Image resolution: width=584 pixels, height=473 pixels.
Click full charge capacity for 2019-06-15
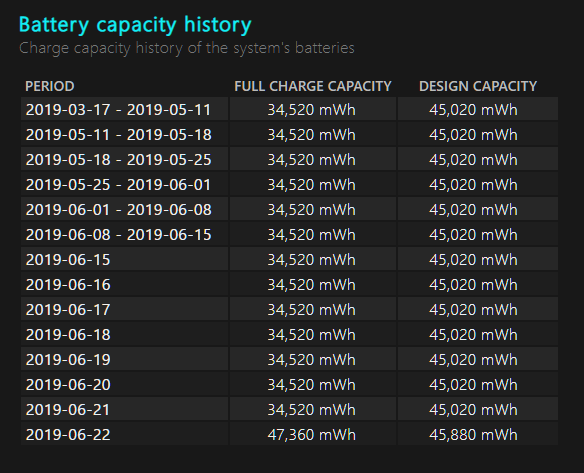(312, 260)
